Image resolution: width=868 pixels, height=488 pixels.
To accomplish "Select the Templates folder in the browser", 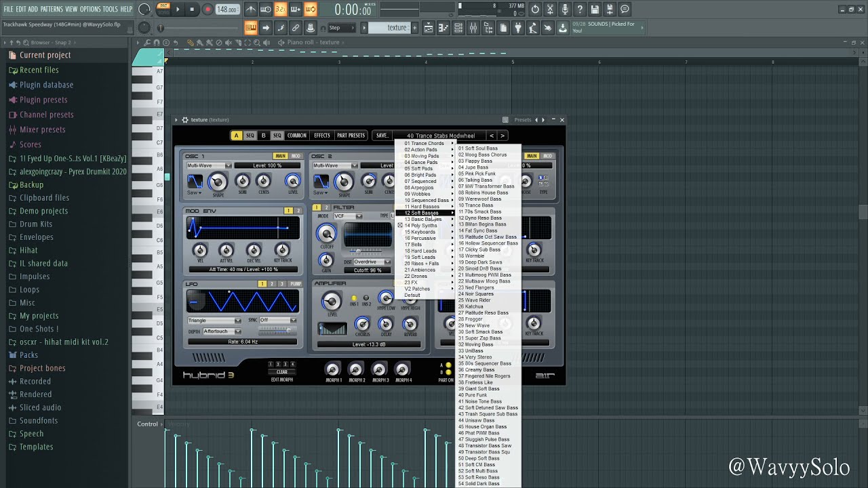I will [x=36, y=447].
